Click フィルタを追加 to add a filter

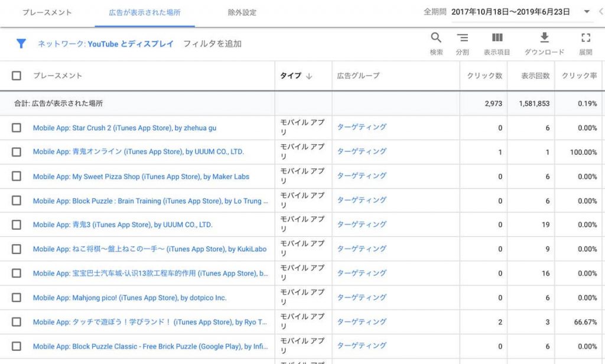tap(212, 44)
